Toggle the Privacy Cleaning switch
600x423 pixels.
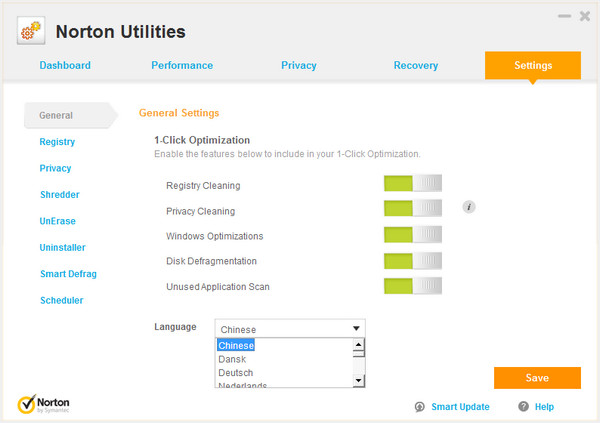pos(412,210)
